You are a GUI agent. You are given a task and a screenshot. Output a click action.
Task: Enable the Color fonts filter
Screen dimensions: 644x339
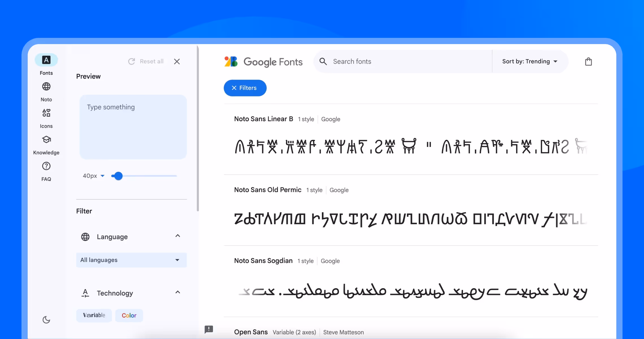pyautogui.click(x=129, y=315)
